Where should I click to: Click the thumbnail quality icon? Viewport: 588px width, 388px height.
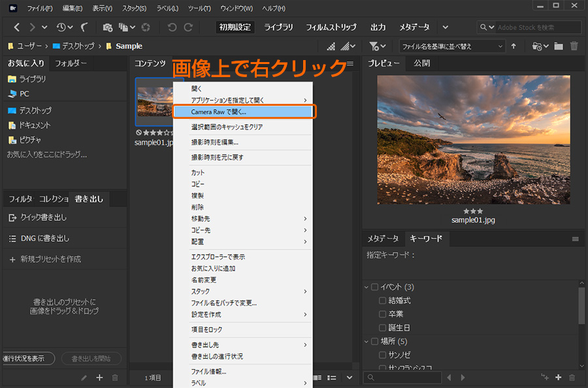(x=331, y=46)
